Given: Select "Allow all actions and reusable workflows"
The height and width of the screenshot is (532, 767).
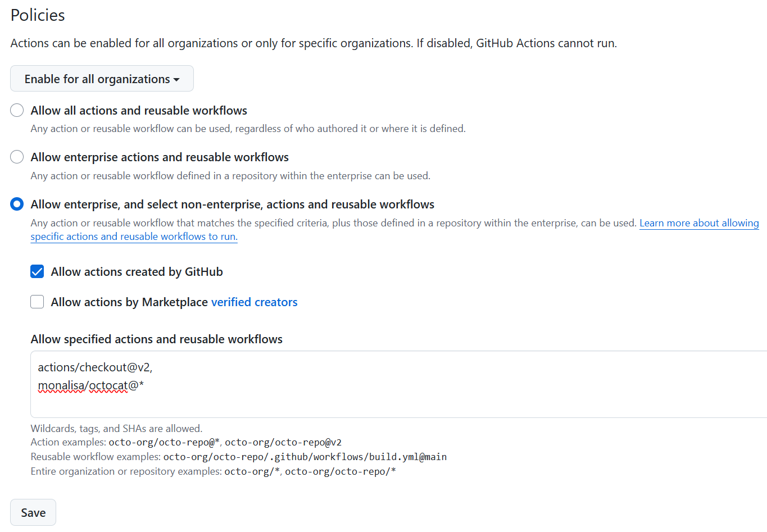Looking at the screenshot, I should (x=16, y=110).
